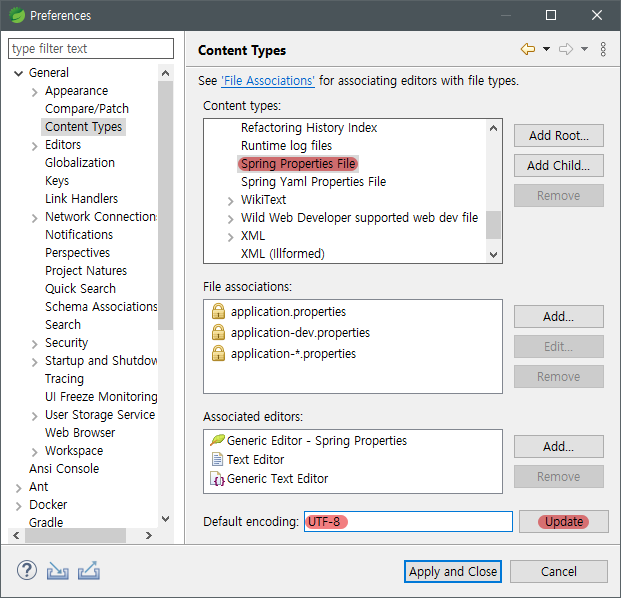Select Notifications preference page
621x598 pixels.
point(79,234)
